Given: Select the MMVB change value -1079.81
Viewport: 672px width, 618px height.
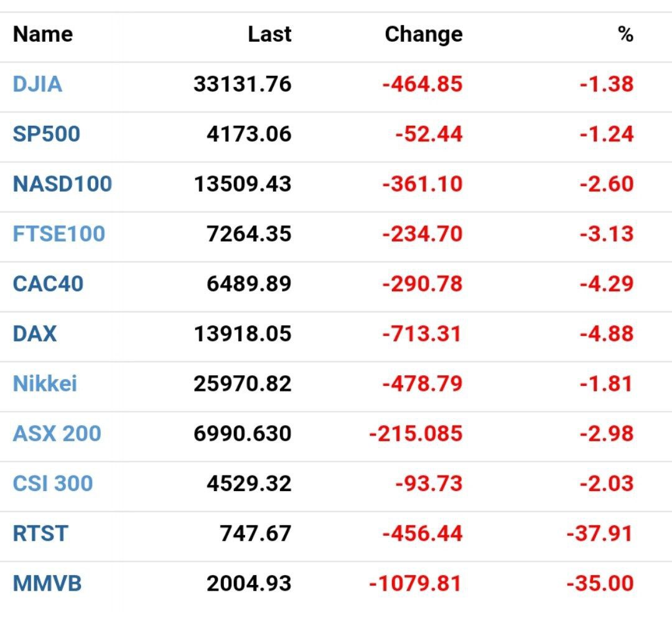Looking at the screenshot, I should pyautogui.click(x=415, y=584).
